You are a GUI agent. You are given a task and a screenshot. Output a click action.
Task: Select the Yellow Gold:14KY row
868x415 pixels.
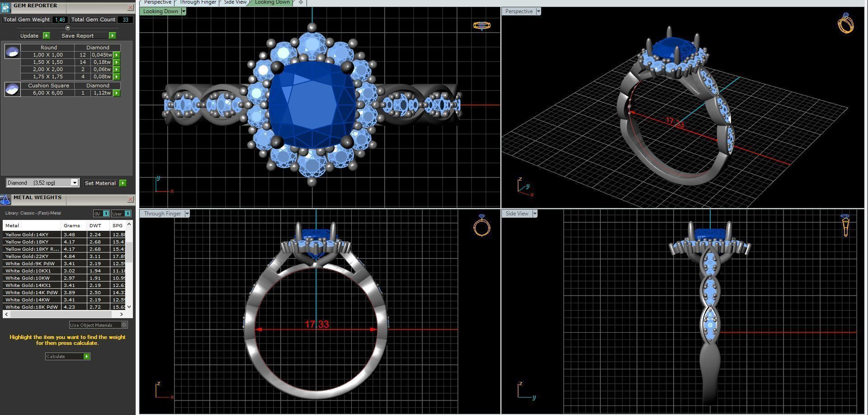(64, 234)
